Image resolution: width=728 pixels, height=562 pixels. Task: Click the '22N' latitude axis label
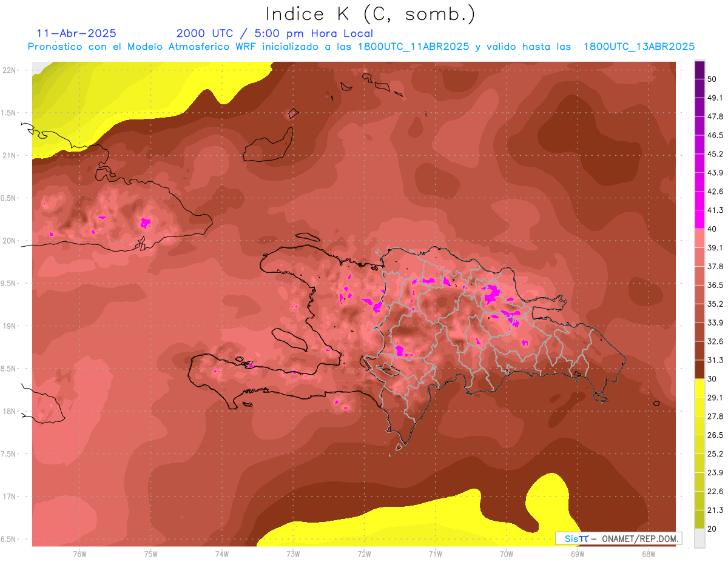(10, 70)
